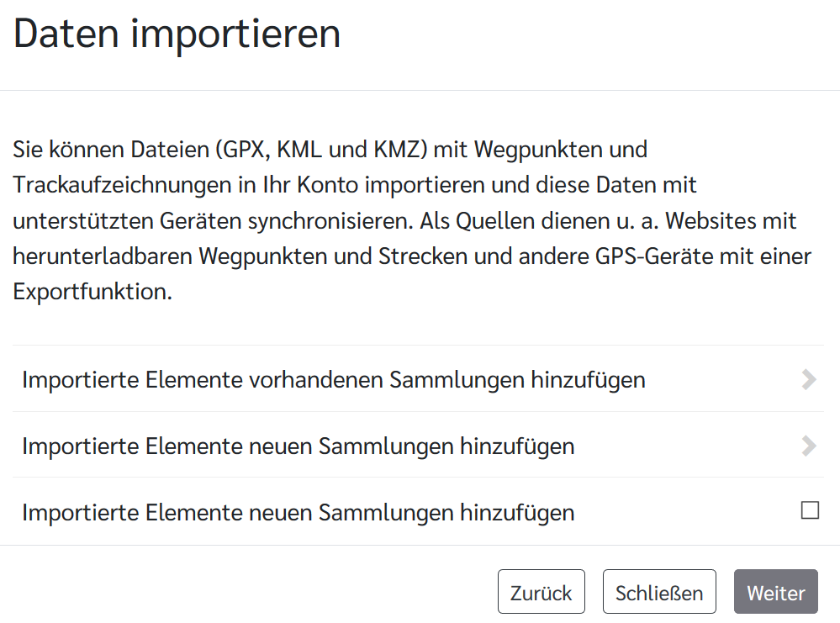
Task: Close the dialog with Schließen
Action: (659, 592)
